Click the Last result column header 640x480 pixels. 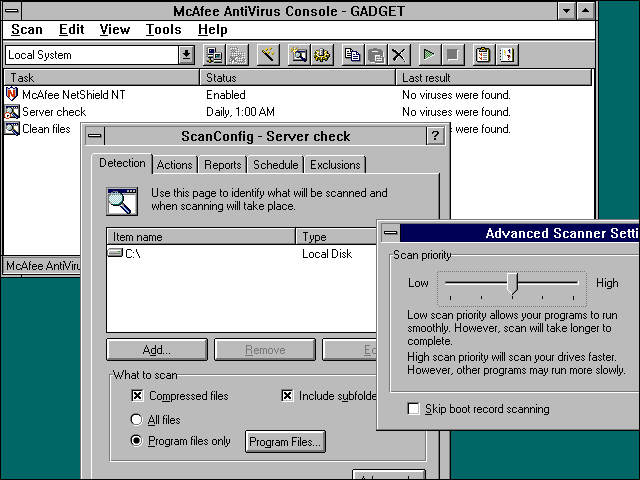[494, 78]
